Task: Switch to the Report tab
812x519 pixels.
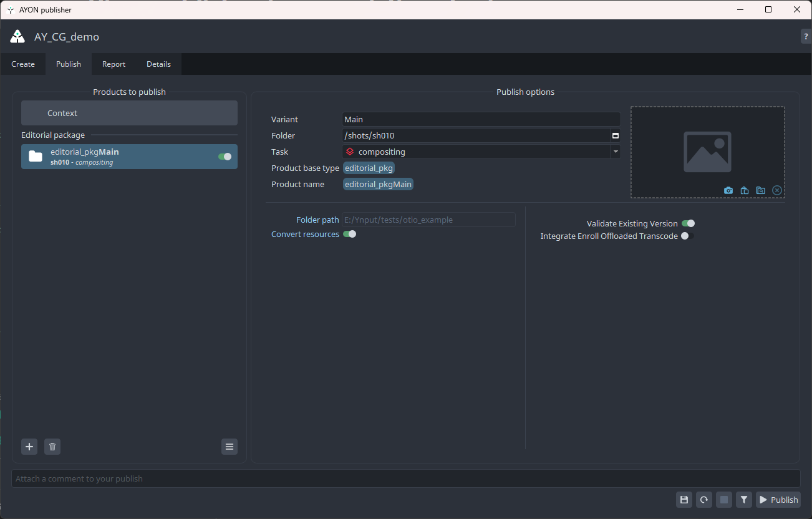Action: point(114,64)
